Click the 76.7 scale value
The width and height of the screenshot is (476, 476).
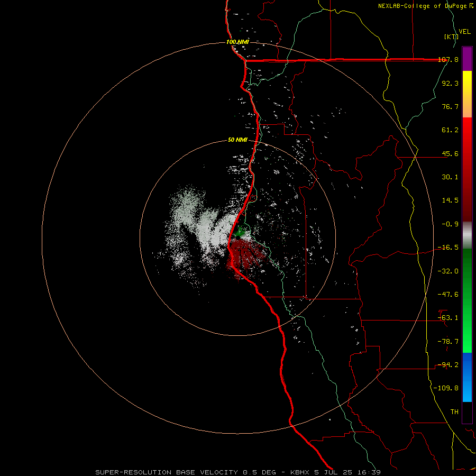[x=450, y=106]
